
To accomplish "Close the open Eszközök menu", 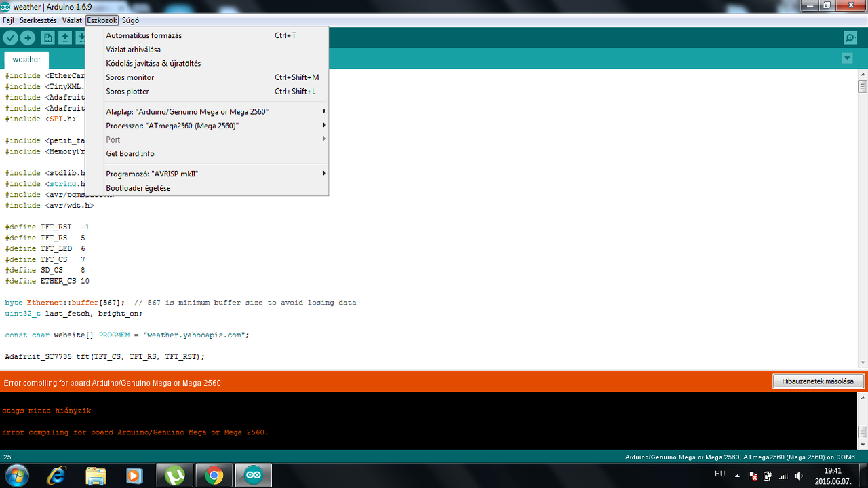I will 102,20.
